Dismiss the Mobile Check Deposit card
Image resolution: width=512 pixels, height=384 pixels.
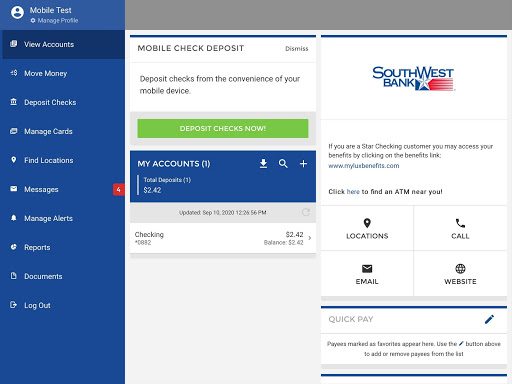click(297, 49)
